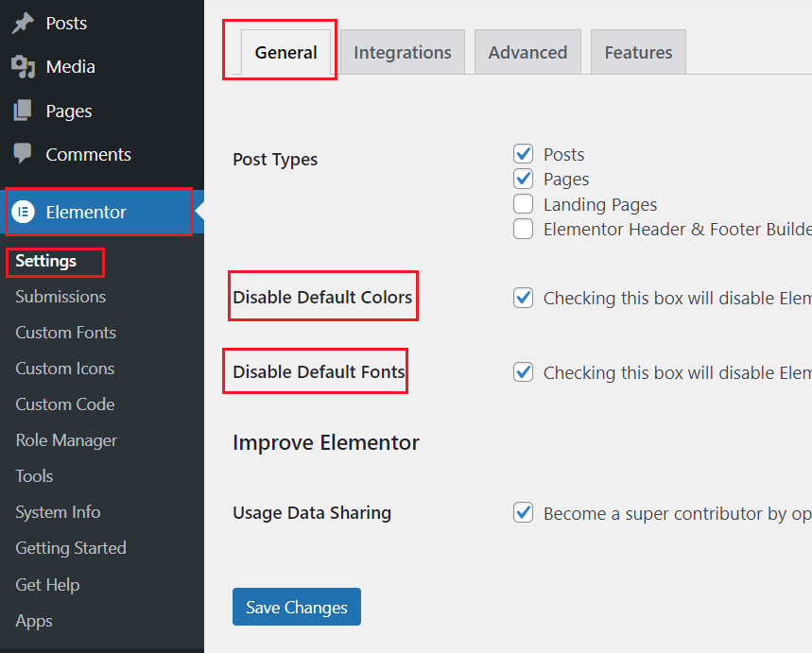
Task: Uncheck the Posts post type
Action: tap(523, 154)
